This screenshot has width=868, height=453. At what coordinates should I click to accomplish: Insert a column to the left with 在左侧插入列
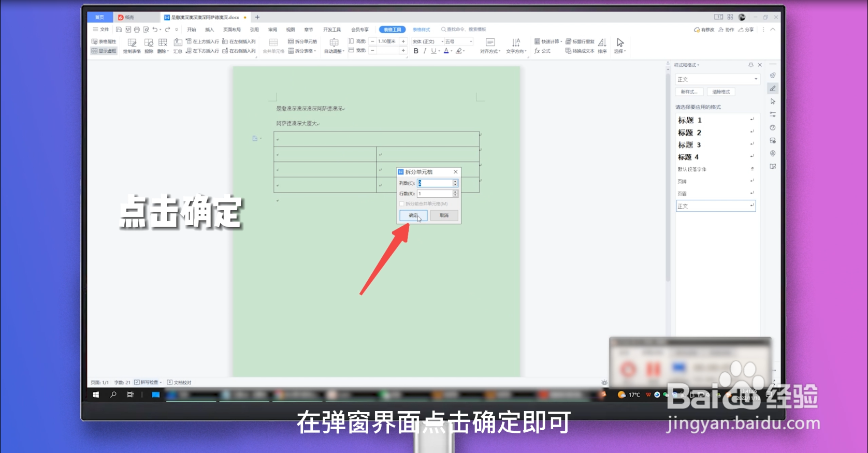point(239,41)
